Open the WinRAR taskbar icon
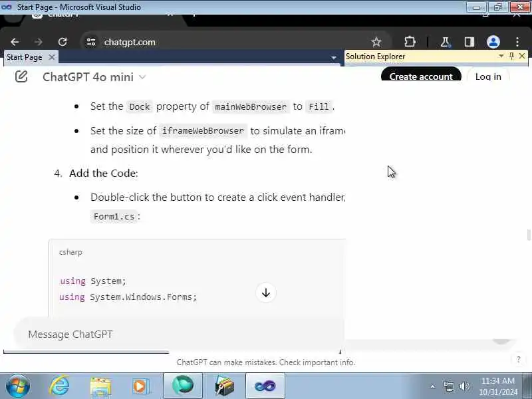 point(224,386)
